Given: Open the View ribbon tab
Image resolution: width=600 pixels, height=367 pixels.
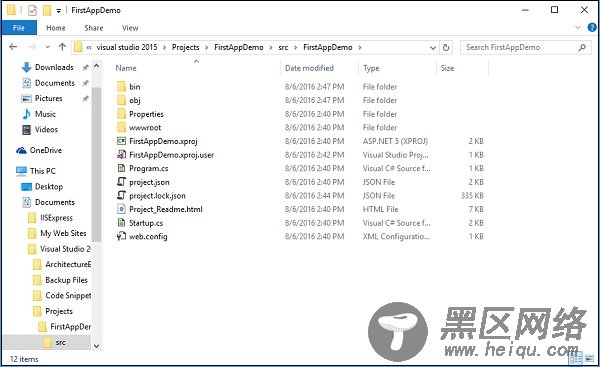Looking at the screenshot, I should tap(130, 28).
